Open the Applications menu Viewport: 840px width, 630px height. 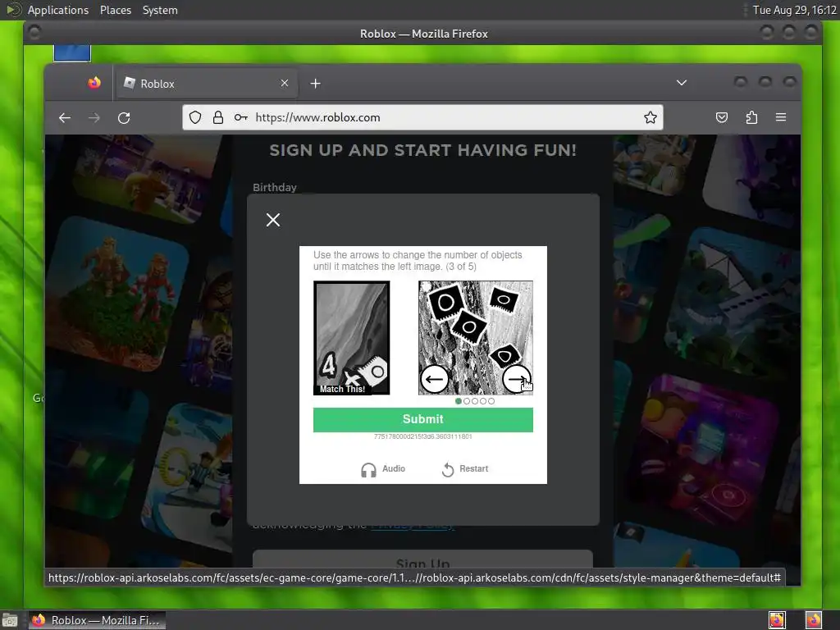click(x=58, y=10)
